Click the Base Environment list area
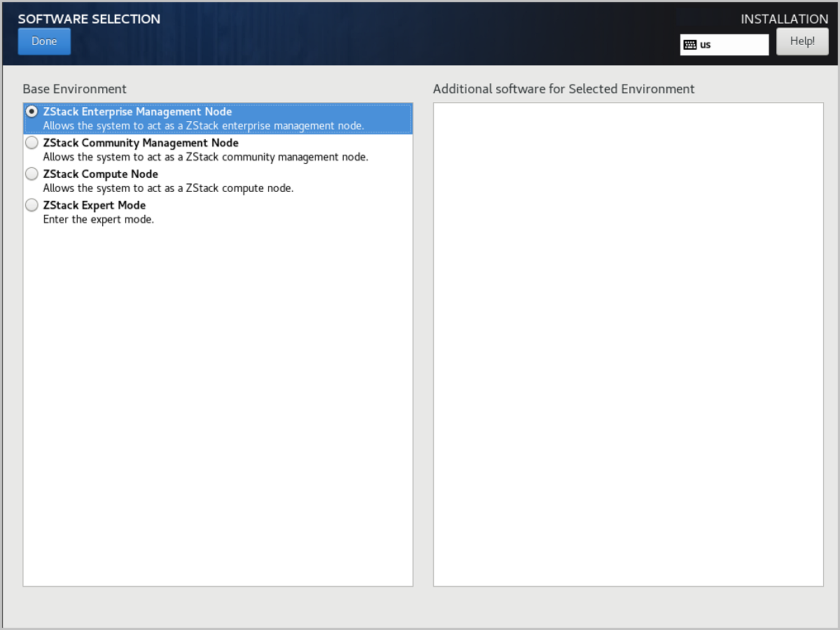Image resolution: width=840 pixels, height=630 pixels. tap(217, 385)
